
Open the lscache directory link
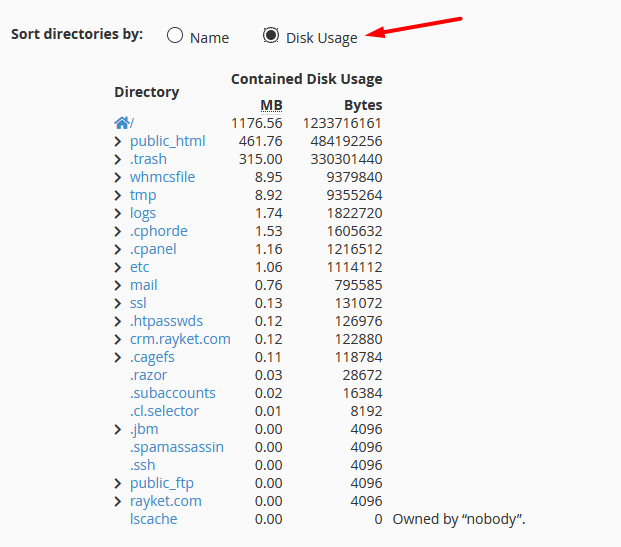153,519
